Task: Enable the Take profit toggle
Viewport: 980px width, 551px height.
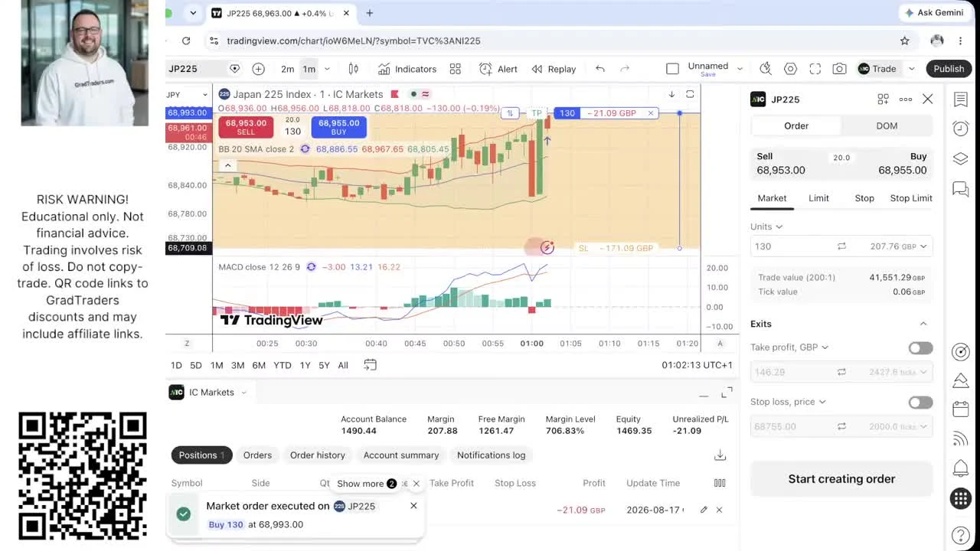Action: [x=920, y=348]
